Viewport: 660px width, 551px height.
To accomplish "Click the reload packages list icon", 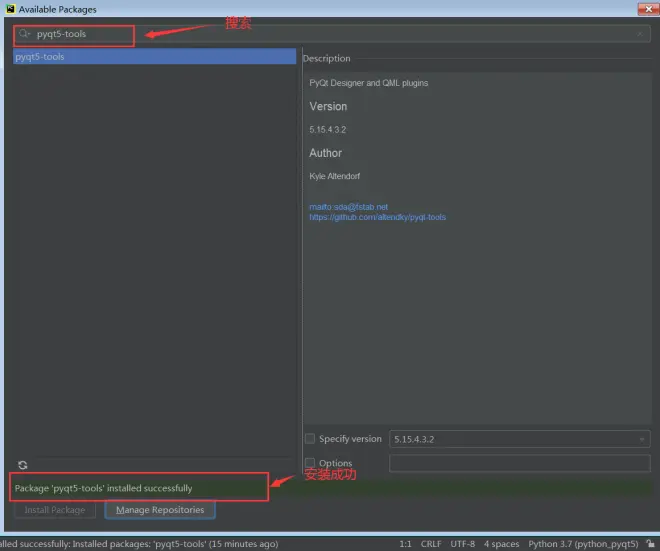I will click(23, 465).
